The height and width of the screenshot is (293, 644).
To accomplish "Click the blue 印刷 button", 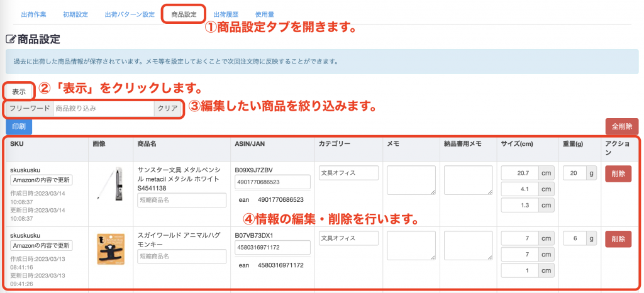I will click(19, 126).
